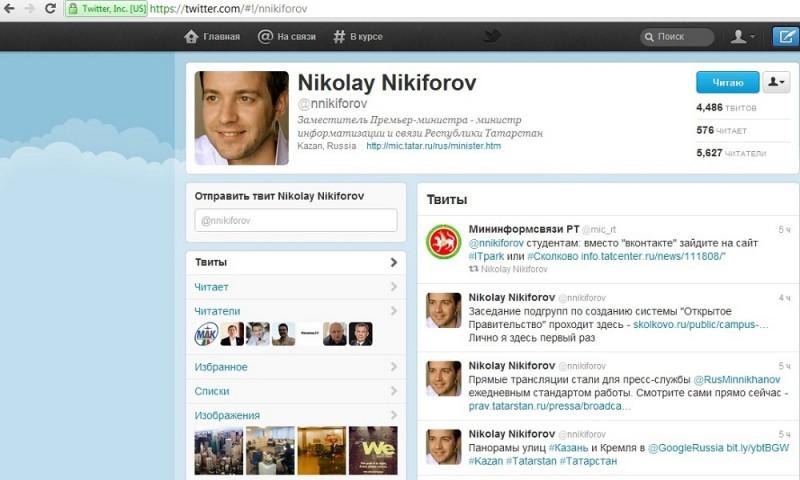This screenshot has height=480, width=800.
Task: Compose new tweet with blue quill icon
Action: click(786, 37)
